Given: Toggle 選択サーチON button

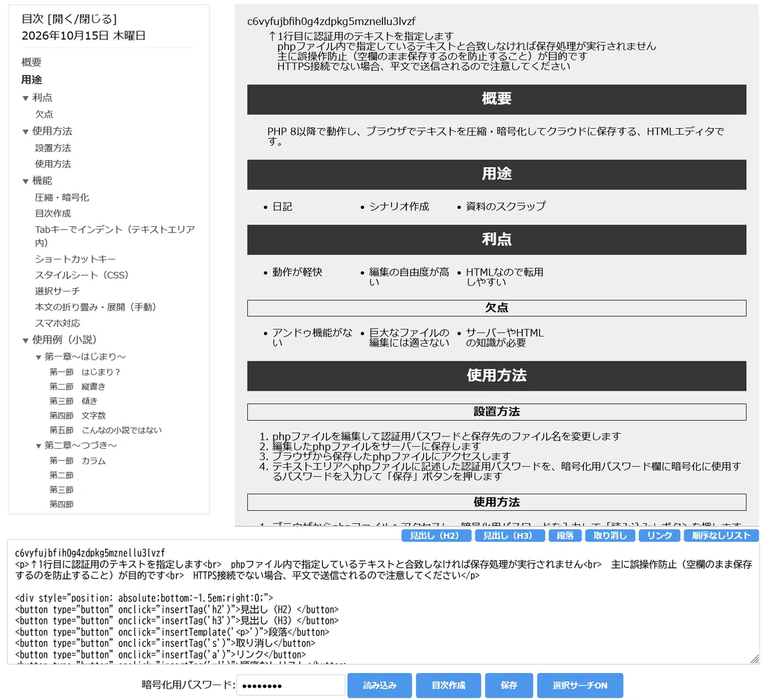Looking at the screenshot, I should tap(580, 685).
